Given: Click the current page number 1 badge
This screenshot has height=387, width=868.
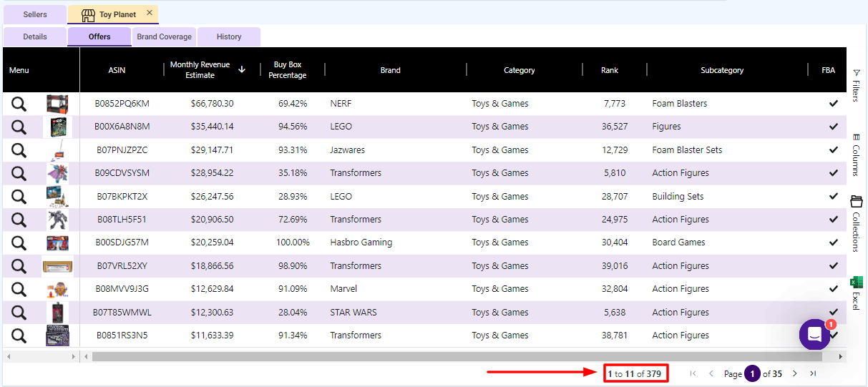Looking at the screenshot, I should click(752, 373).
